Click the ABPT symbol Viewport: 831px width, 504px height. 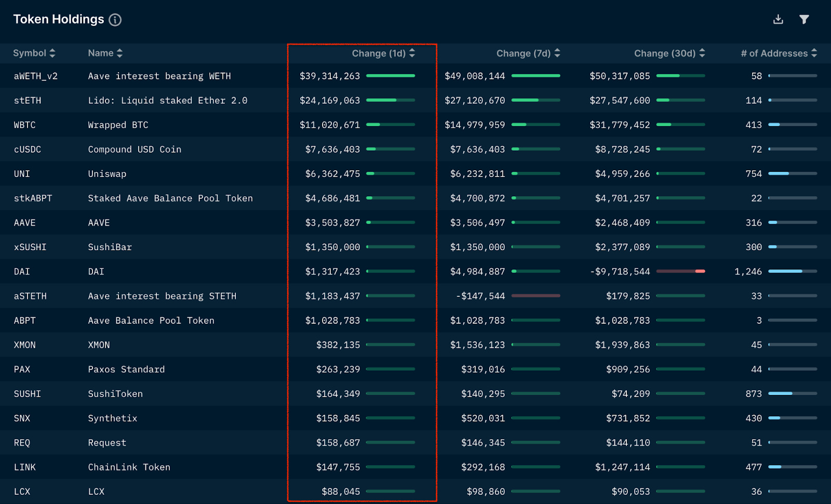25,320
